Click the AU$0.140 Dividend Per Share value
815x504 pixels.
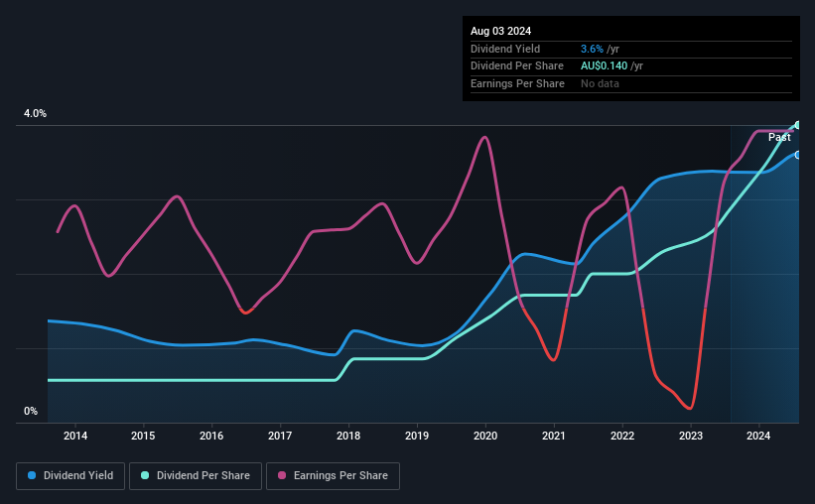[607, 66]
